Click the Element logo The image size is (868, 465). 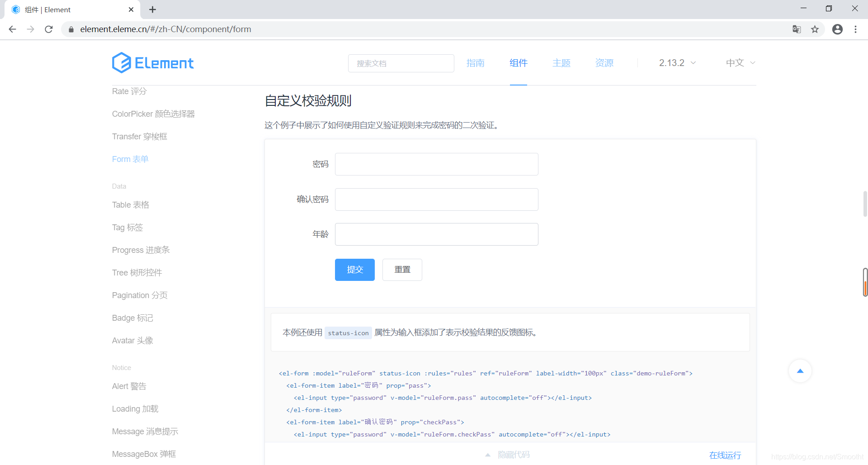(x=153, y=63)
